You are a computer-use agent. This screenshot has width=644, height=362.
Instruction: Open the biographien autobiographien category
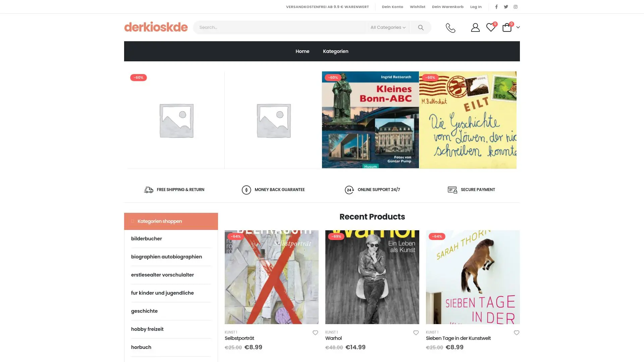pyautogui.click(x=166, y=257)
